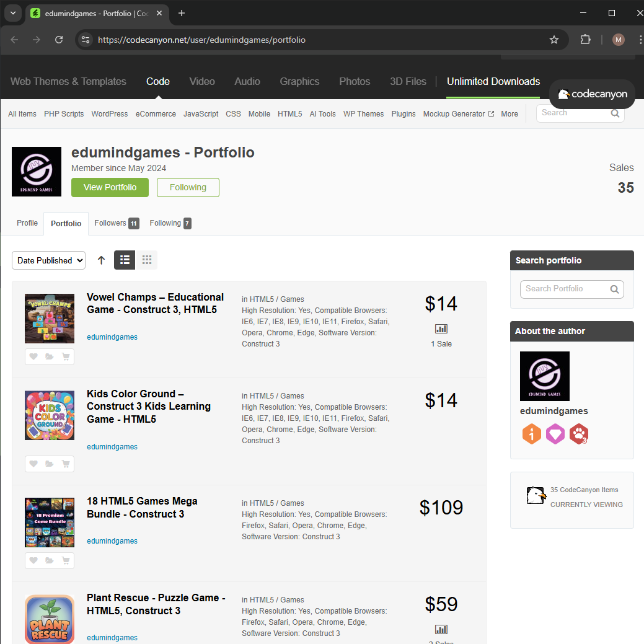Click the sales chart icon under Plant Rescue price

pyautogui.click(x=441, y=629)
